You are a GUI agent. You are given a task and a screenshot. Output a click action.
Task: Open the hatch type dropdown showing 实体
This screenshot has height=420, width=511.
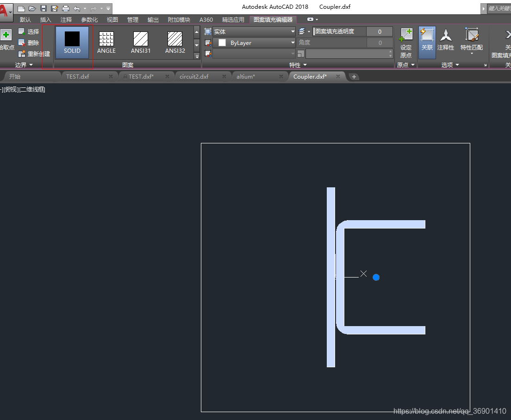tap(254, 32)
